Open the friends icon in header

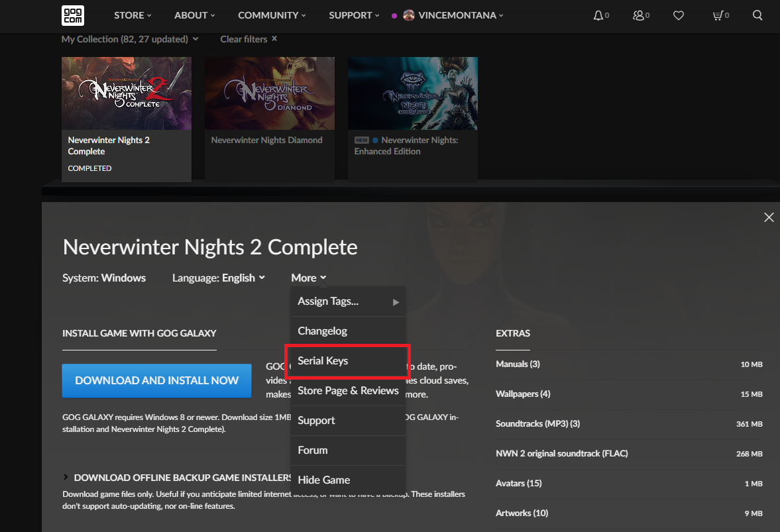click(638, 15)
